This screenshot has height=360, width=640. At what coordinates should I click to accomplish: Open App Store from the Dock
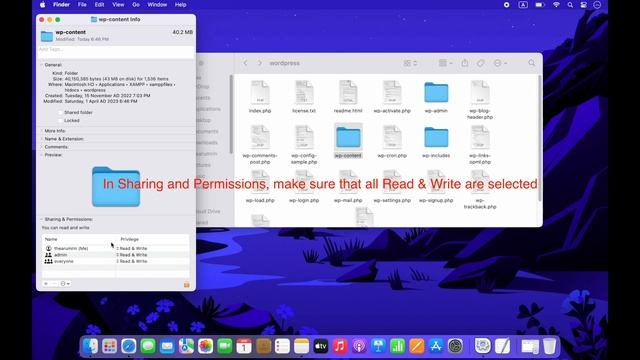coord(436,346)
